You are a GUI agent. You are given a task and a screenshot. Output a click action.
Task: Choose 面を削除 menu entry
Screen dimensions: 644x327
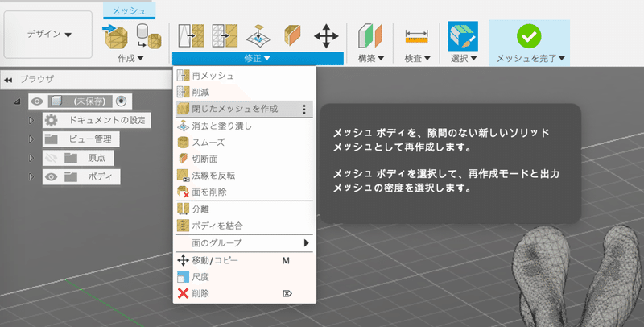coord(245,192)
